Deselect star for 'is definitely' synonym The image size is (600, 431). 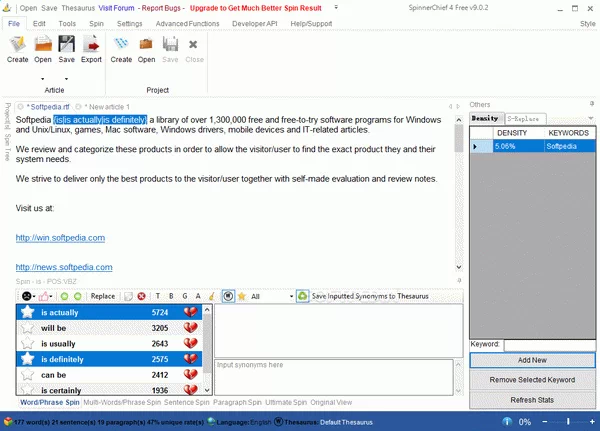pyautogui.click(x=28, y=359)
